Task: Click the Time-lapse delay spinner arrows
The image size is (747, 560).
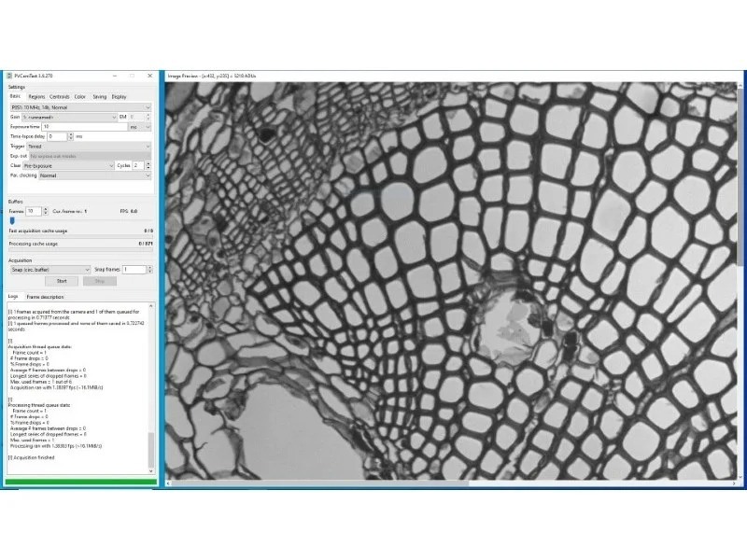Action: tap(69, 136)
